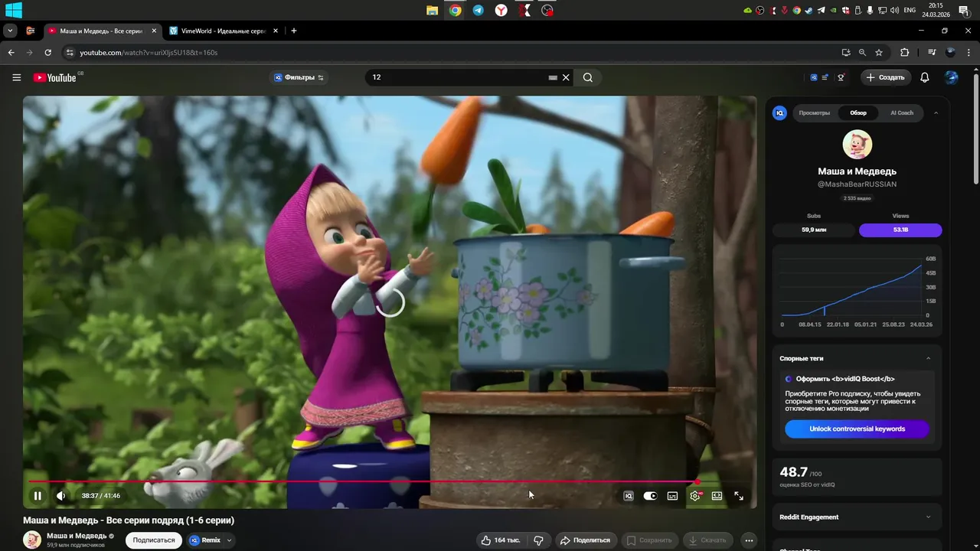Click the 48.7 SEO score value
The height and width of the screenshot is (551, 980).
[x=794, y=472]
